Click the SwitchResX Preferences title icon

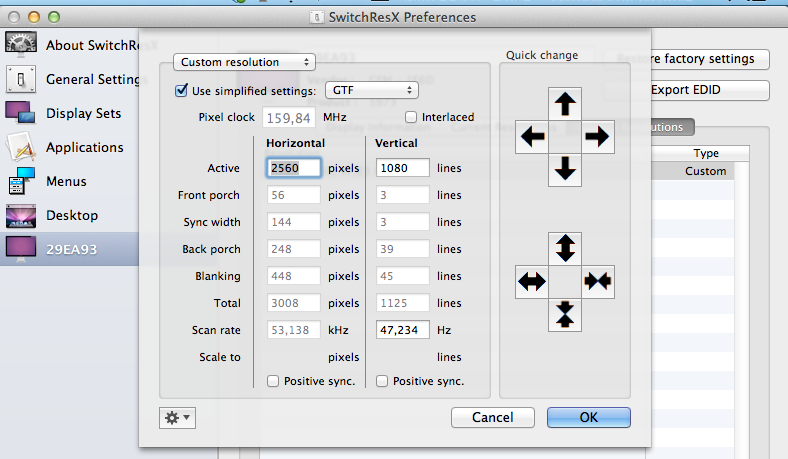(317, 18)
